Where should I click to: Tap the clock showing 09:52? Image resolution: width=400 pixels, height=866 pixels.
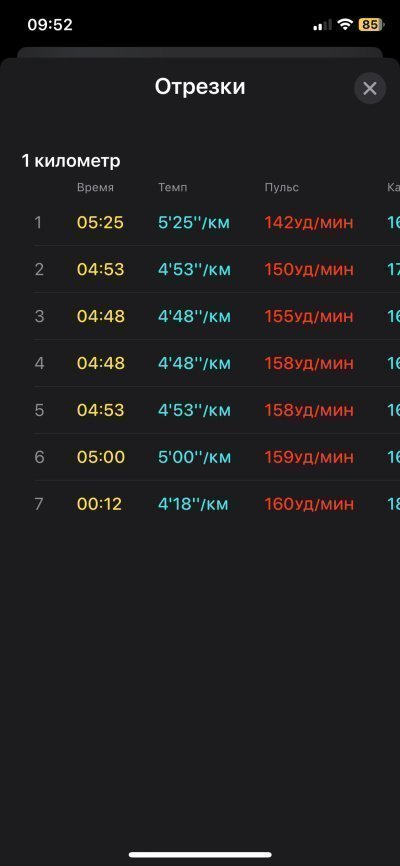pyautogui.click(x=50, y=25)
